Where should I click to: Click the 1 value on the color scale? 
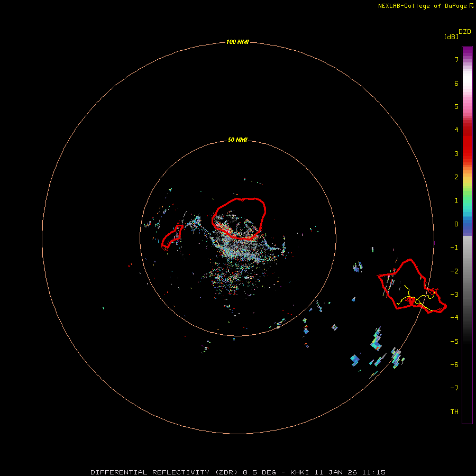point(456,200)
